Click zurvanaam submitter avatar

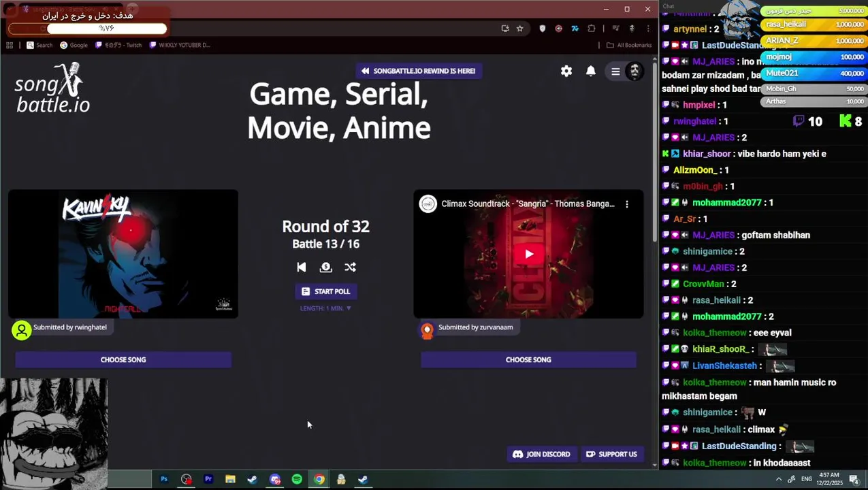click(427, 330)
